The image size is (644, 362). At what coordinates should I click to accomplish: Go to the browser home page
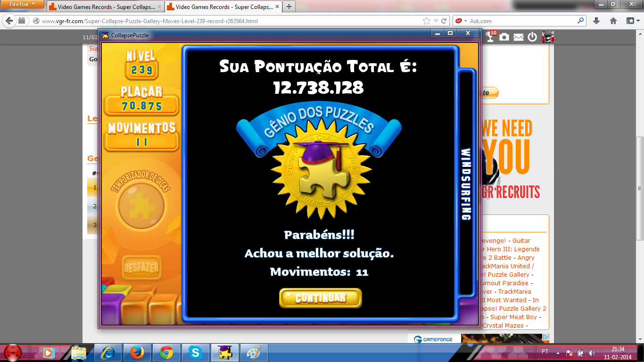pyautogui.click(x=613, y=21)
